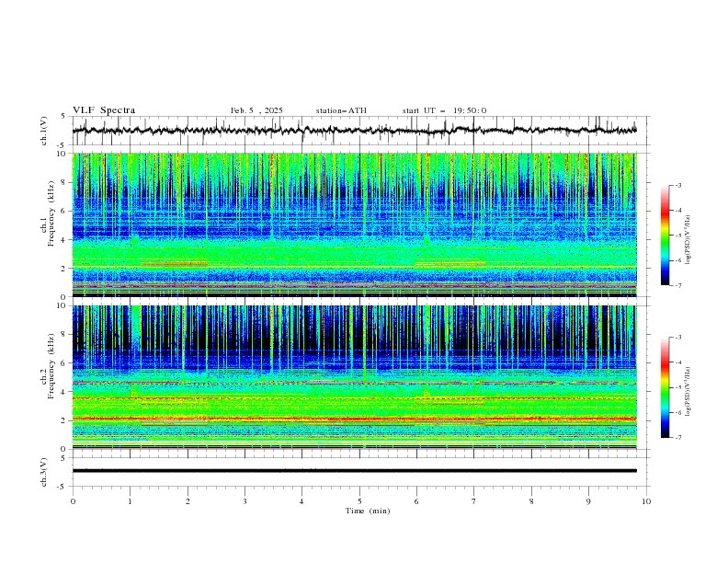This screenshot has width=728, height=563.
Task: Click the ch.2 spectrogram color scale bar
Action: 665,387
